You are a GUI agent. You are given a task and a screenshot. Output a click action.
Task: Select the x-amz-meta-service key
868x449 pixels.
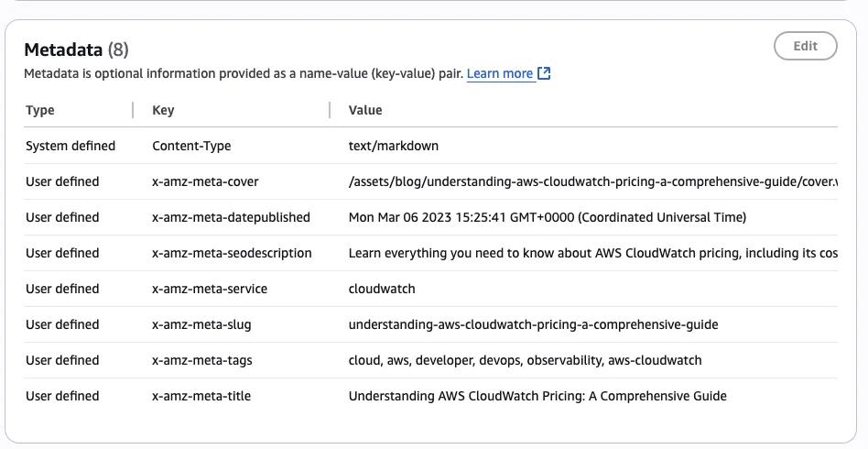pos(210,289)
